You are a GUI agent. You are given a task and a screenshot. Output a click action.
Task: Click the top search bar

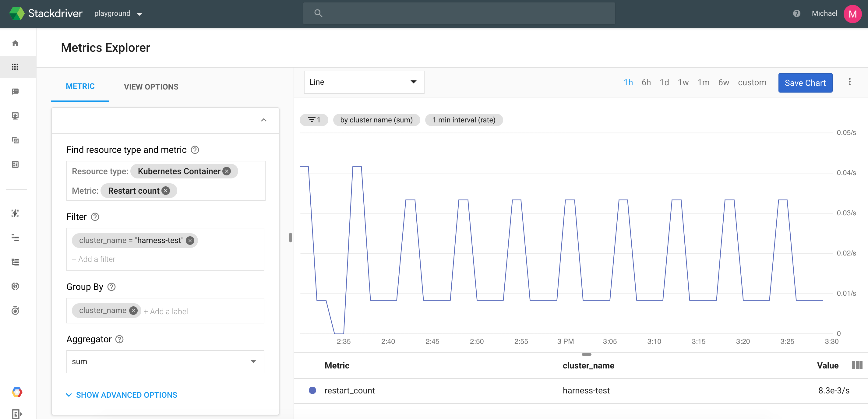coord(459,13)
